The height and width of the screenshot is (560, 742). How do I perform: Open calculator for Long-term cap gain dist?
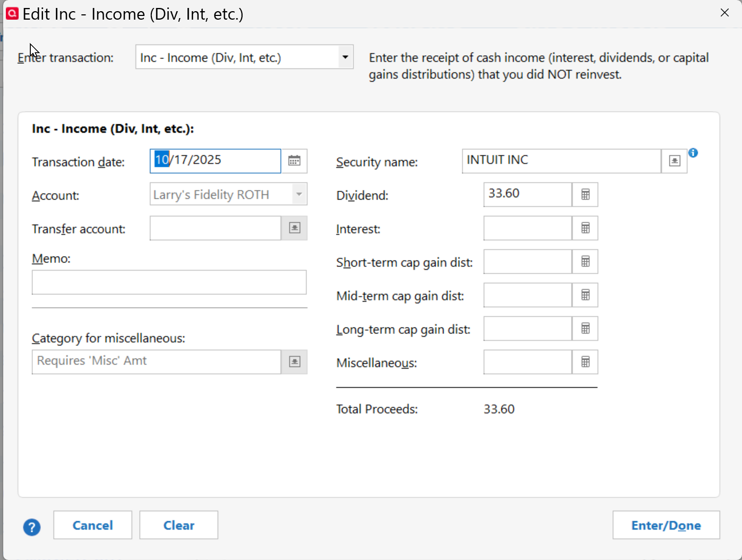click(x=585, y=328)
